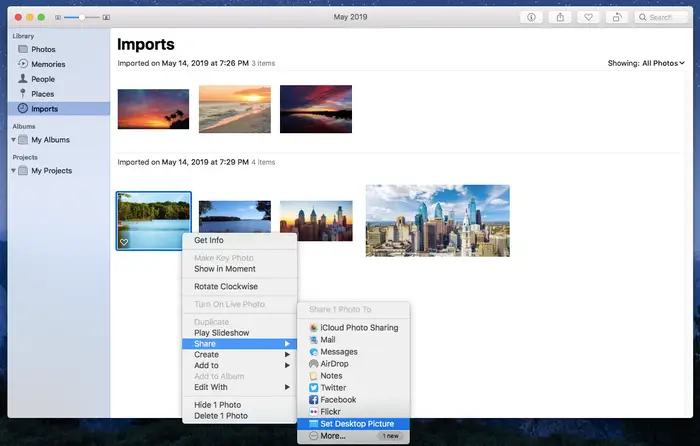Click the Rotate icon in the toolbar
This screenshot has height=446, width=700.
620,17
